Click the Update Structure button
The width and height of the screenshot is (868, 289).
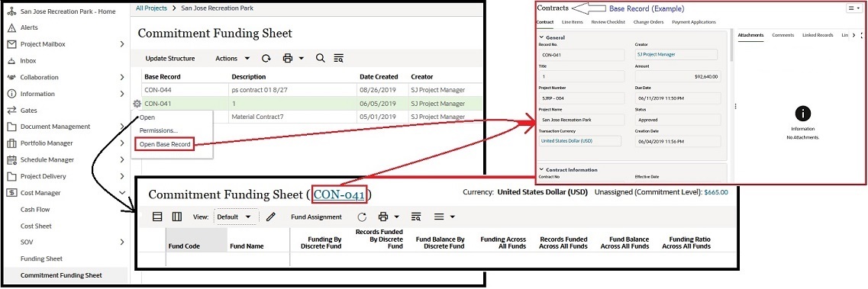[170, 58]
